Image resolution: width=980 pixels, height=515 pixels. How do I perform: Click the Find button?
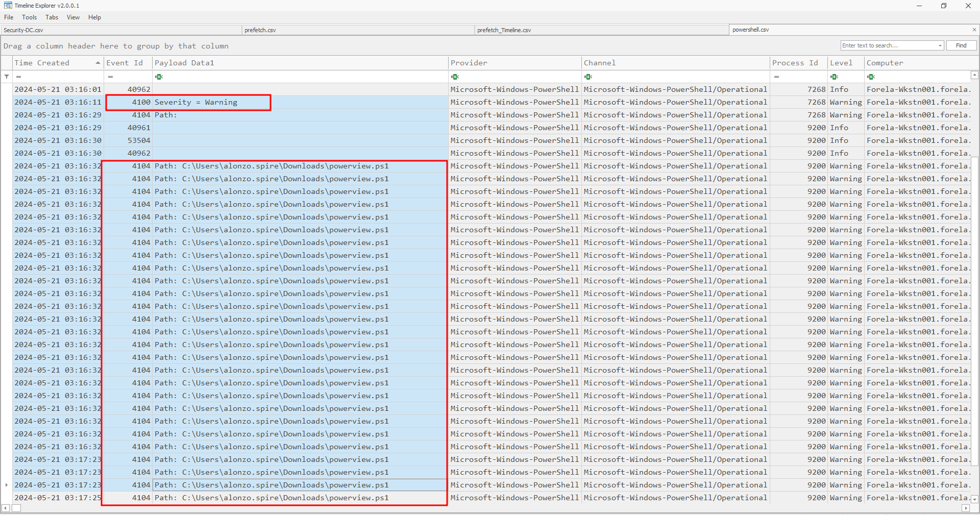(x=961, y=45)
